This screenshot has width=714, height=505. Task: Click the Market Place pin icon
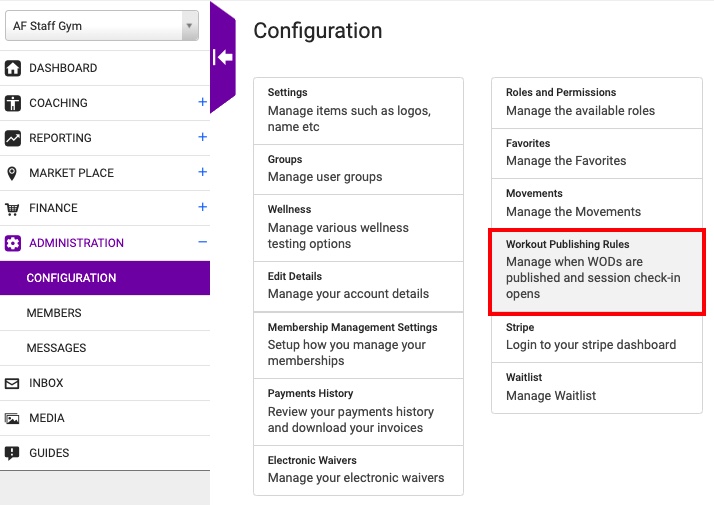(12, 173)
